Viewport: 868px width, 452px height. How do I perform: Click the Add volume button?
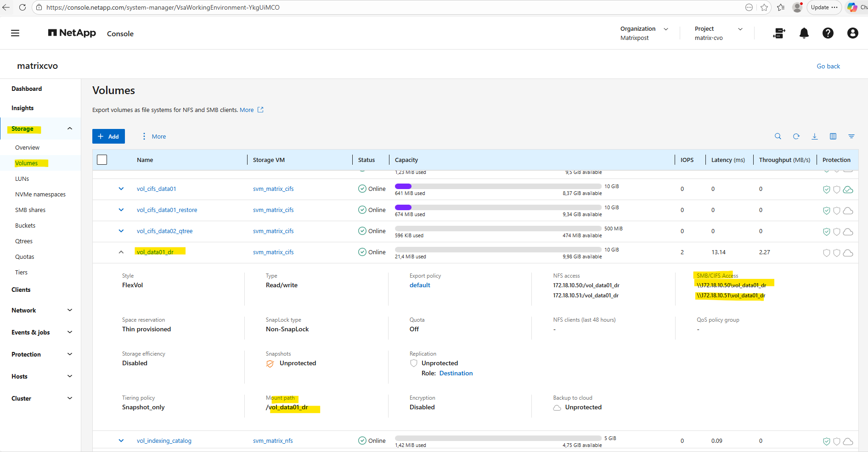point(108,136)
